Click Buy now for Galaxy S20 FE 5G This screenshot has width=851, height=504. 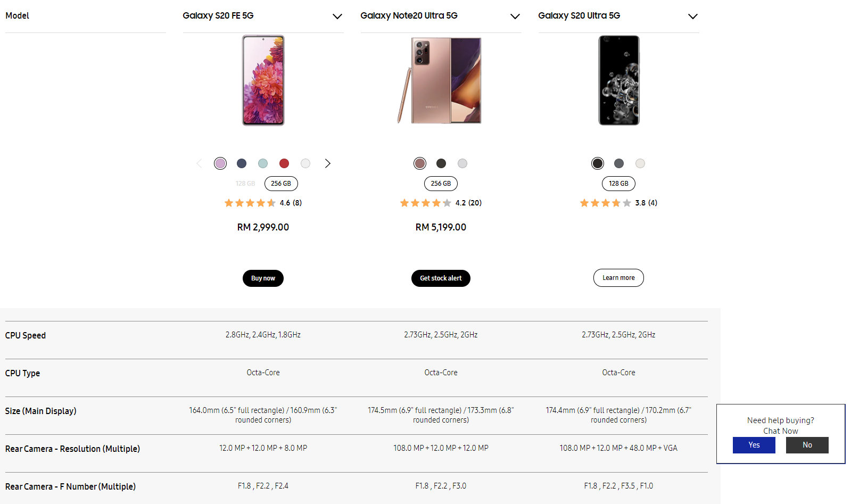point(263,278)
